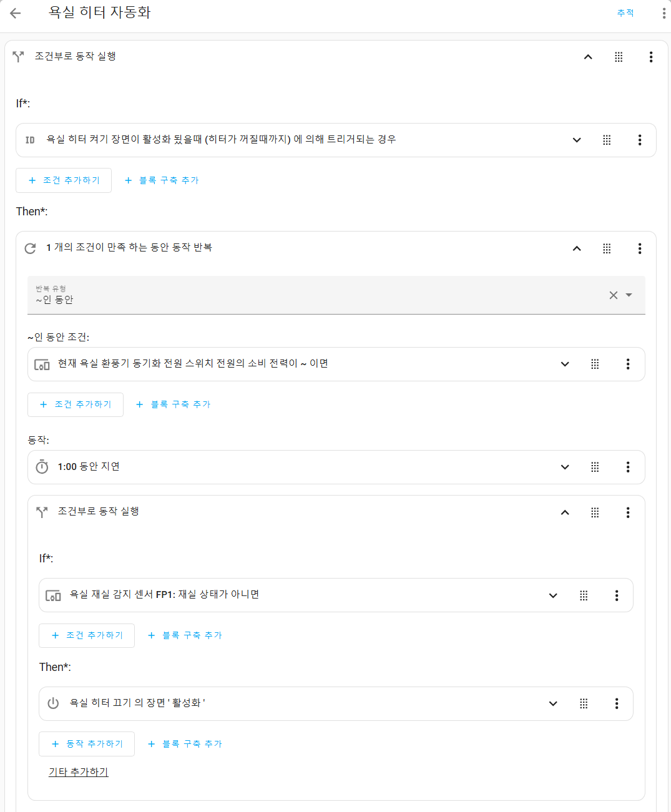Clear the 반복 유형 selection

pyautogui.click(x=614, y=295)
